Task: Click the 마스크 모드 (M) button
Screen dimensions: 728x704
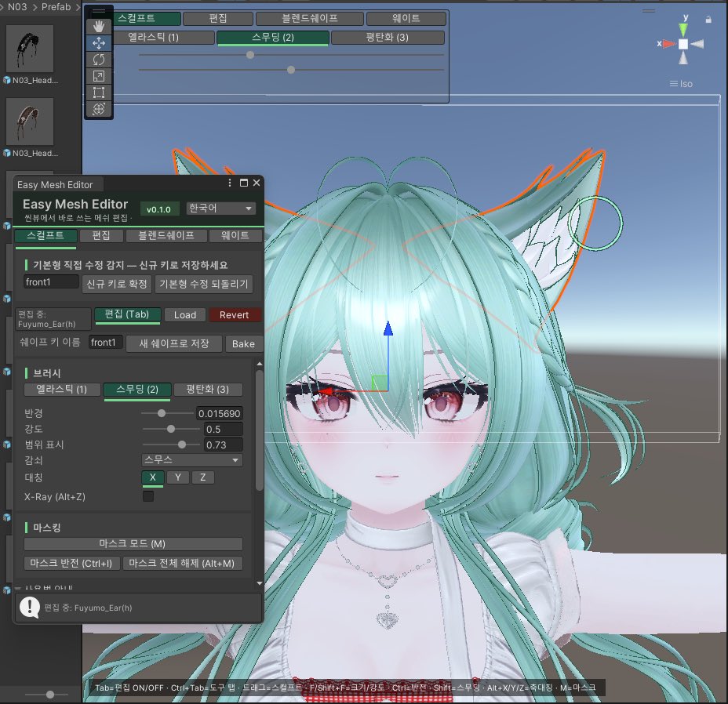Action: coord(133,543)
